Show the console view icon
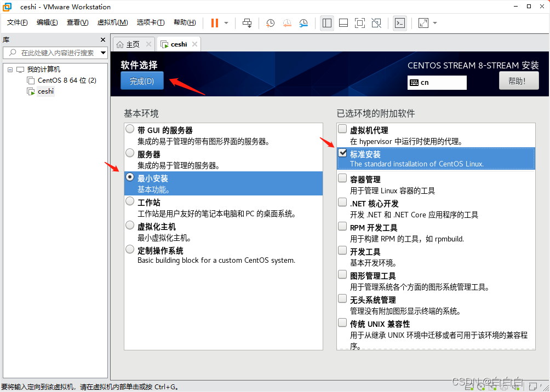 pyautogui.click(x=400, y=23)
